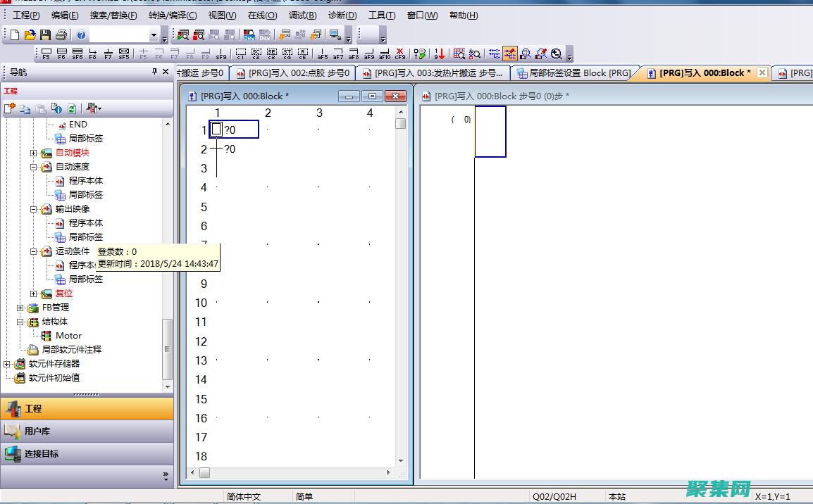Click the F5 open contact ladder icon
Viewport: 813px width, 504px height.
tap(46, 54)
